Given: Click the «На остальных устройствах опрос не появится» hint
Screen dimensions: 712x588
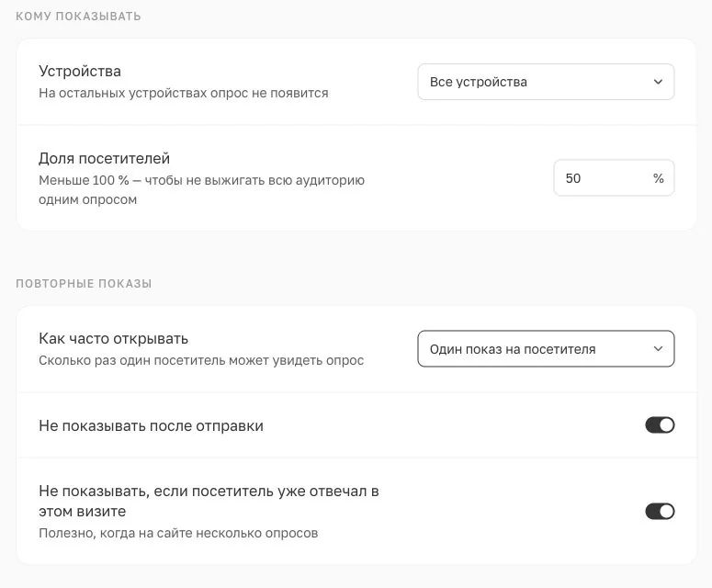Looking at the screenshot, I should [x=184, y=93].
